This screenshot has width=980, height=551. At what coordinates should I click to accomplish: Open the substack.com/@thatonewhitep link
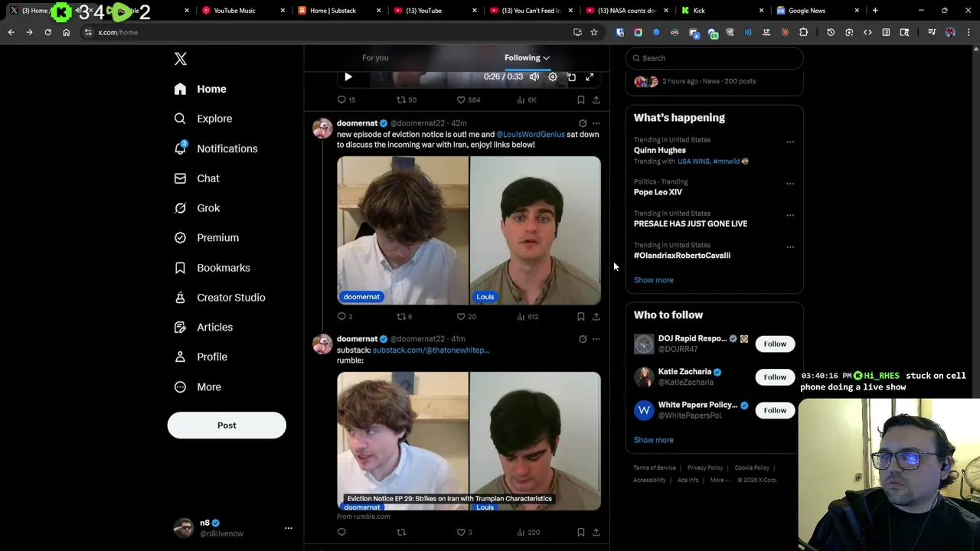coord(431,350)
